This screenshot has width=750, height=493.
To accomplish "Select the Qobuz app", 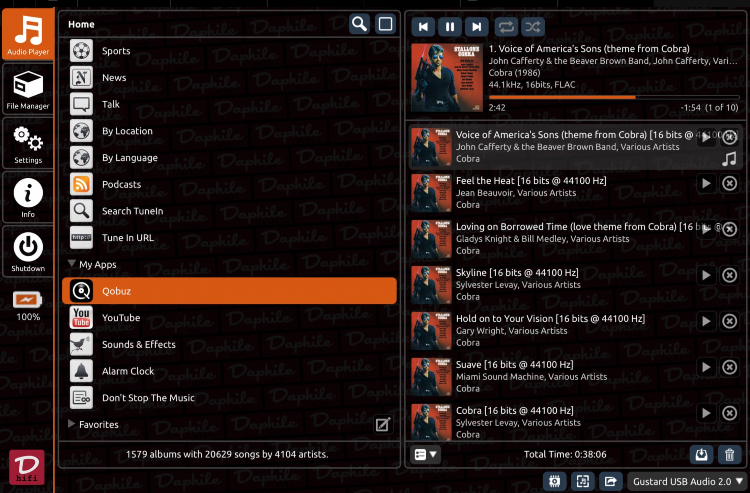I will click(x=229, y=291).
